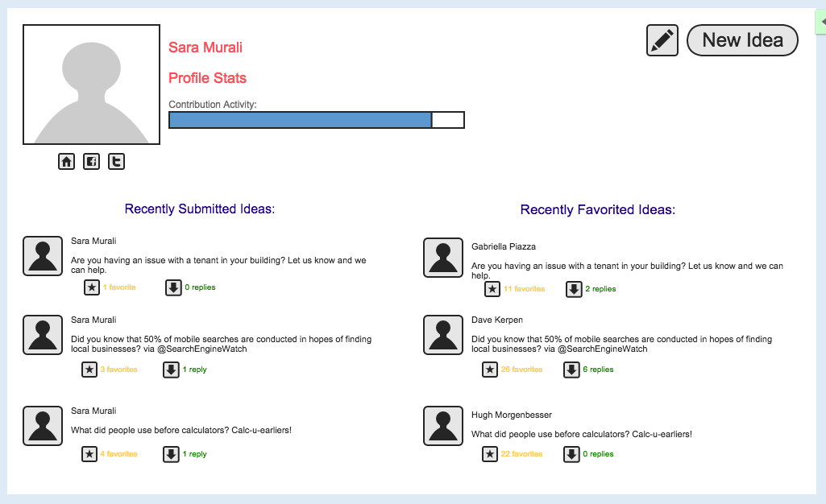Screen dimensions: 826x504
Task: Click Hugh Morgenbesser's calculators idea text
Action: click(582, 434)
